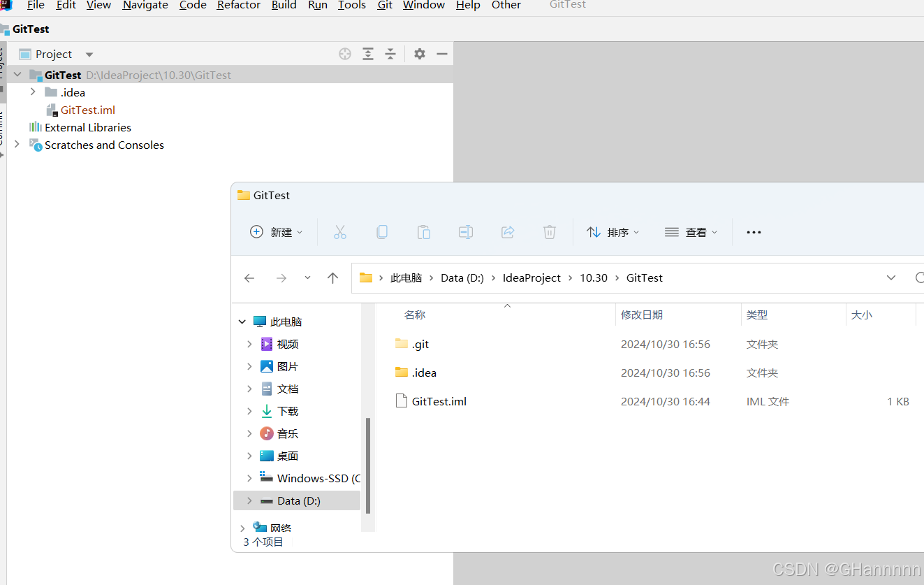Open the Git menu
The image size is (924, 585).
(384, 6)
